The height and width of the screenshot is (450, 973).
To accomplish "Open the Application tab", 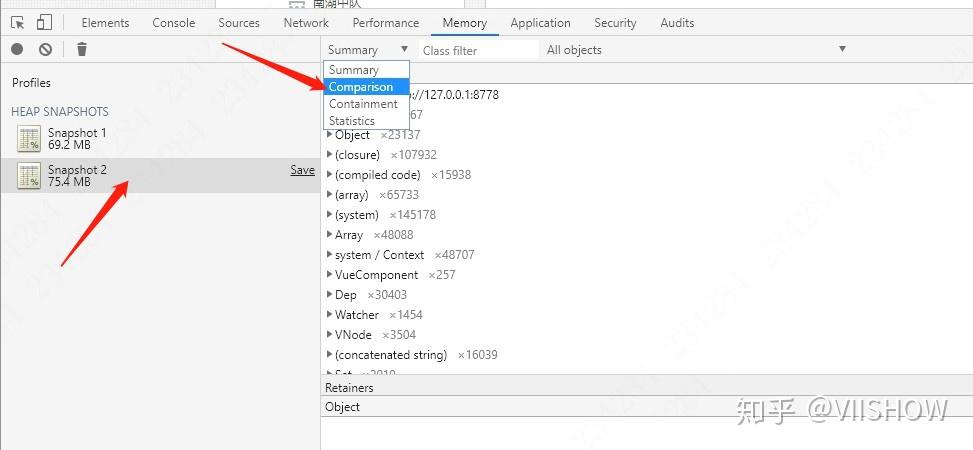I will 540,23.
